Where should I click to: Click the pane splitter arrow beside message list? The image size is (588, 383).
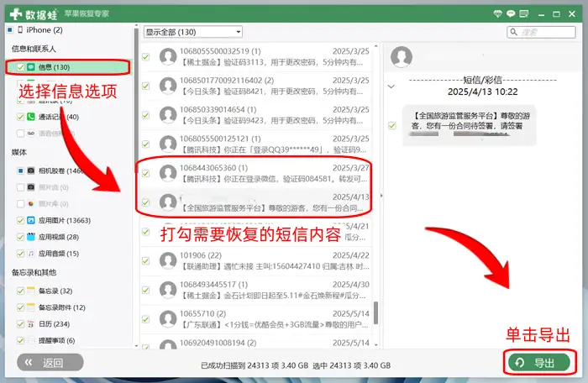381,196
